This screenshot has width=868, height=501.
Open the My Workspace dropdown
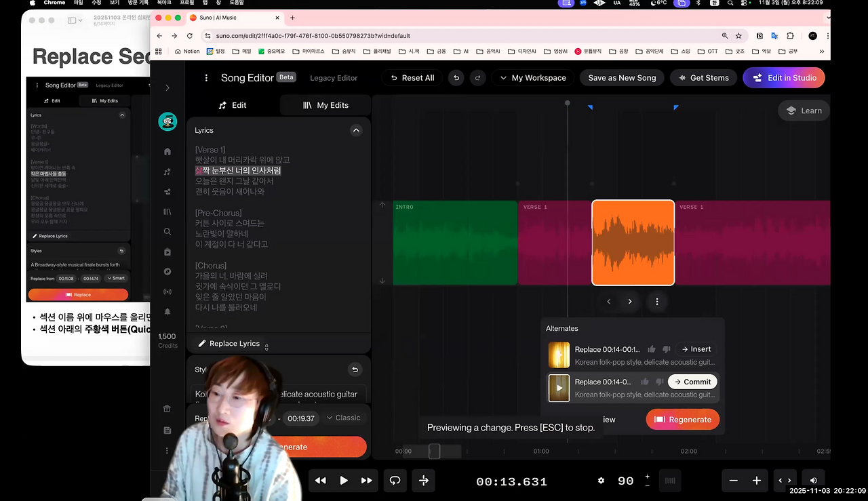[533, 78]
